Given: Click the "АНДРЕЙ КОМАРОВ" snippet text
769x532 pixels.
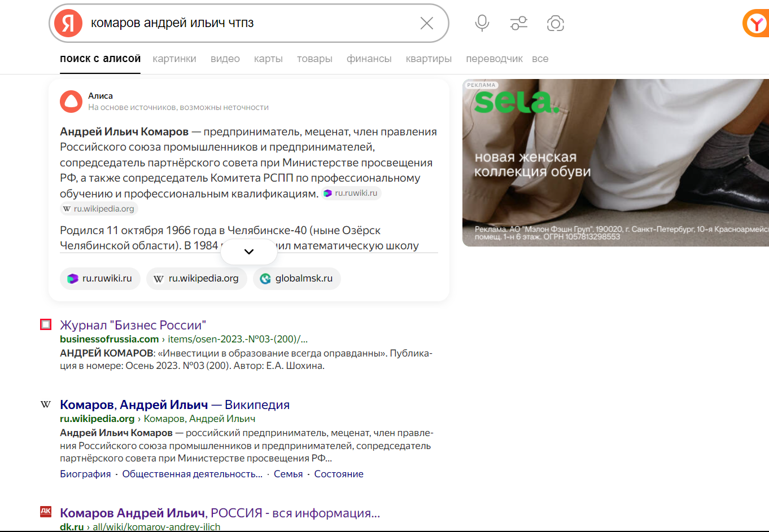Looking at the screenshot, I should pyautogui.click(x=107, y=353).
